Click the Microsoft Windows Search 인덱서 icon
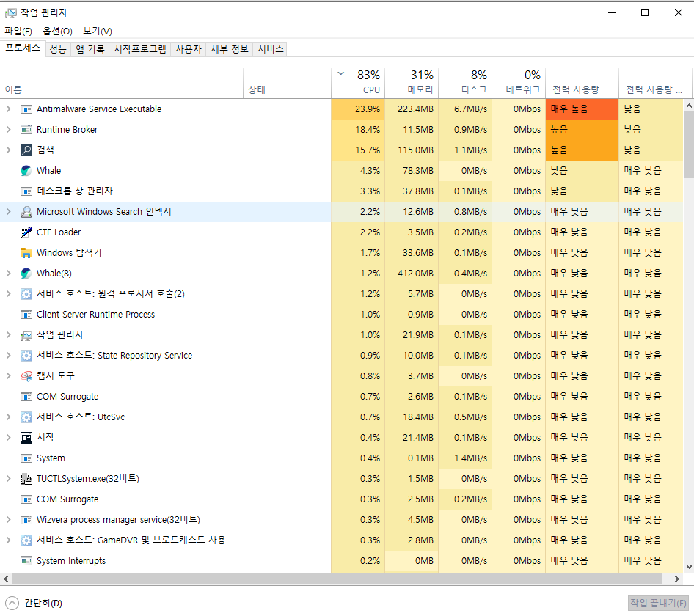This screenshot has height=616, width=694. coord(26,212)
